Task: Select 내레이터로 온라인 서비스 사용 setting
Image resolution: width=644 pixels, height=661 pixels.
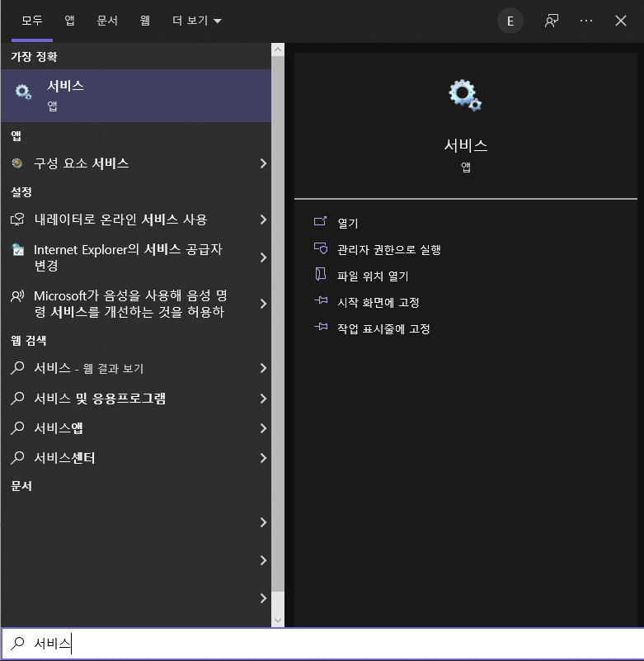Action: coord(136,220)
